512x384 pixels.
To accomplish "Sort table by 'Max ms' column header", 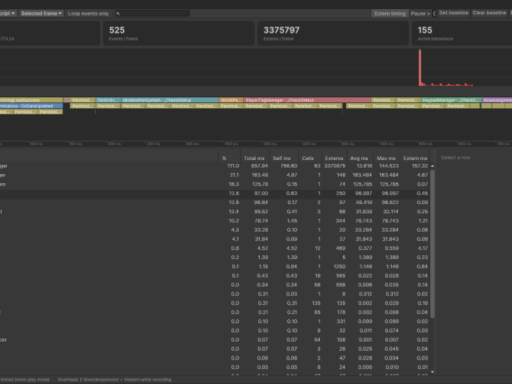I will 386,158.
